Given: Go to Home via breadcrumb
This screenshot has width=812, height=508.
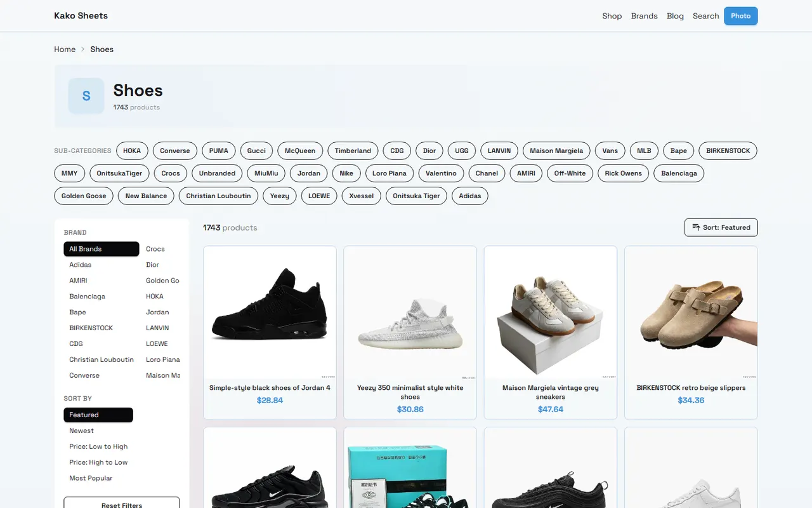Looking at the screenshot, I should [65, 49].
